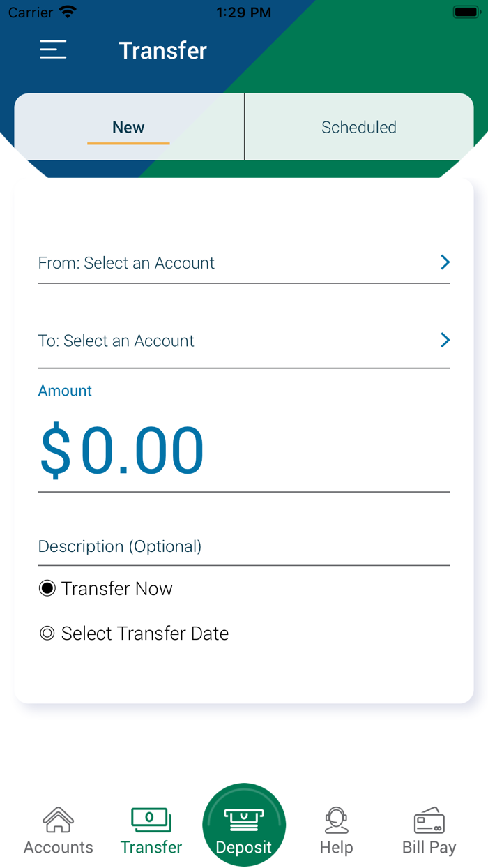Tap the green Deposit circle control
The width and height of the screenshot is (488, 868).
[x=244, y=824]
